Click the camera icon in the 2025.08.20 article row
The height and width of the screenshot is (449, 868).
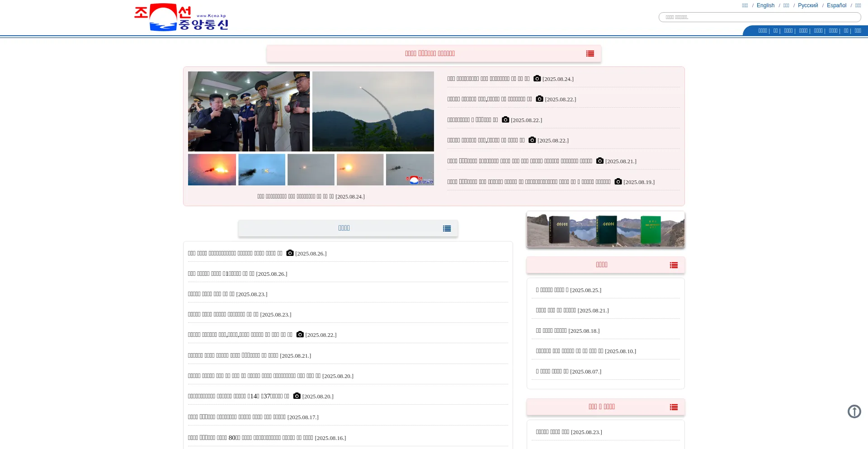297,396
